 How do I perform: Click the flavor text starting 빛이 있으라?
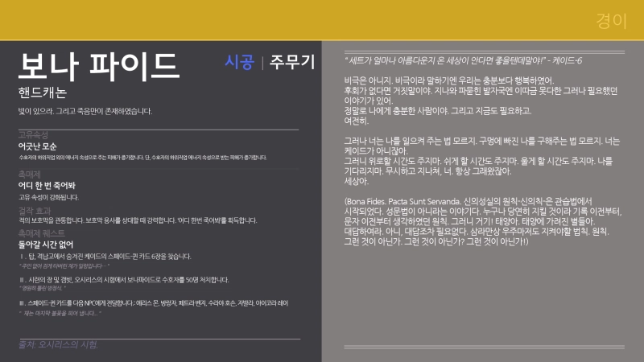click(85, 110)
